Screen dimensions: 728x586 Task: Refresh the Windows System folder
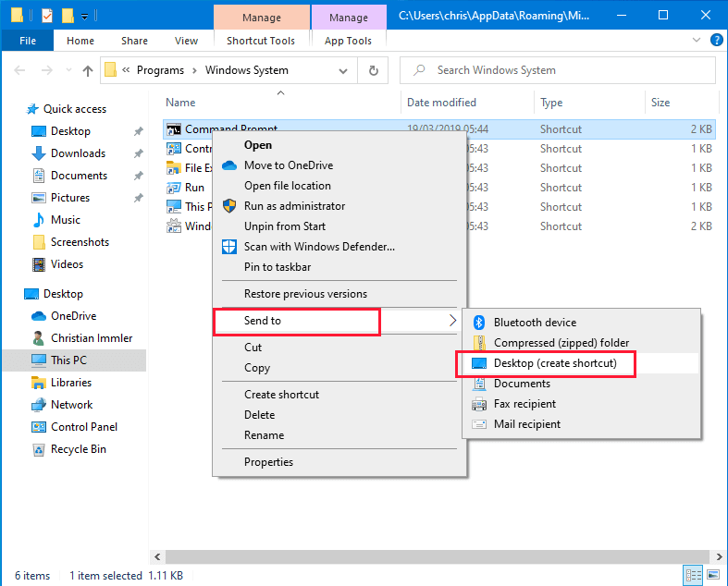(374, 70)
